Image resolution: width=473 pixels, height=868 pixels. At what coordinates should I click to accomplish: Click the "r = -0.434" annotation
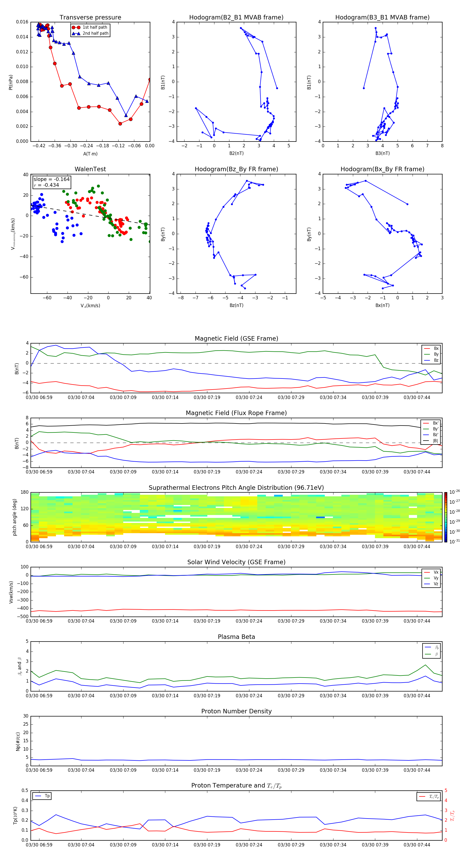[x=46, y=185]
